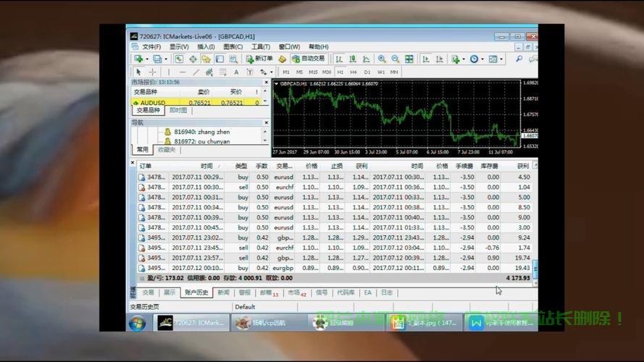Select account 816940: zhang zhen
Image resolution: width=644 pixels, height=362 pixels.
[201, 132]
